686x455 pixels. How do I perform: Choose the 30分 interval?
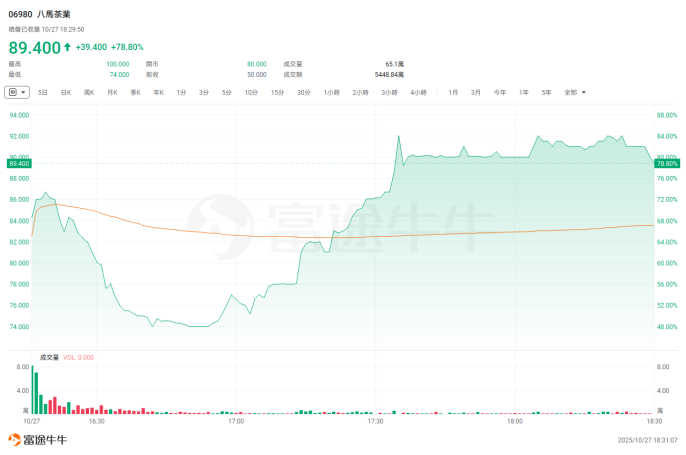pyautogui.click(x=303, y=92)
